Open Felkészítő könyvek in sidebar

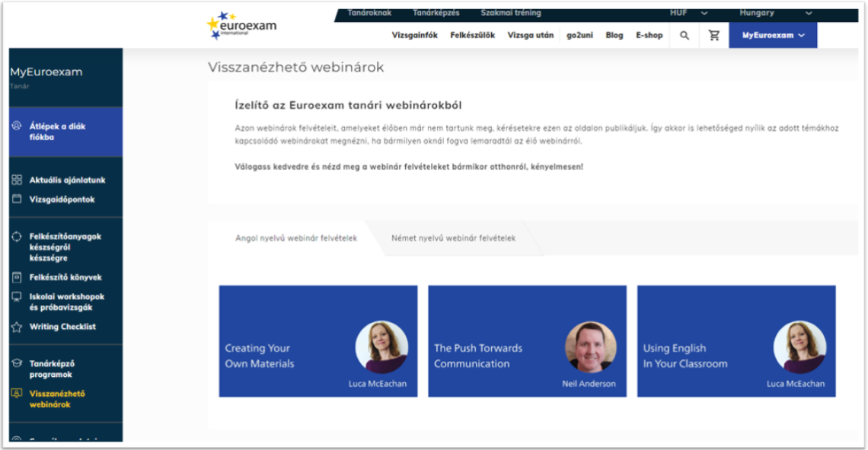(x=65, y=277)
